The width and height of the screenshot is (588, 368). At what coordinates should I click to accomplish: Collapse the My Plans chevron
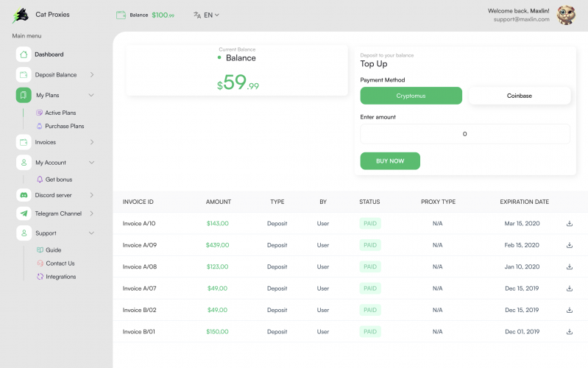tap(91, 95)
